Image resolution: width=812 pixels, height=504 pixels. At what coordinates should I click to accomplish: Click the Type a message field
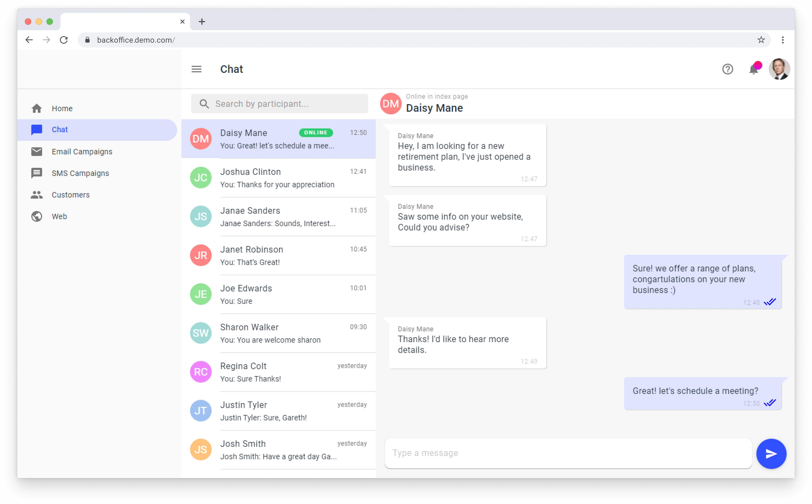coord(568,453)
